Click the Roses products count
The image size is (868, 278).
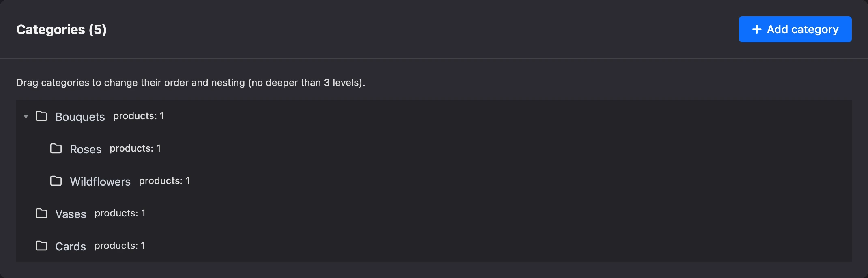[x=135, y=148]
